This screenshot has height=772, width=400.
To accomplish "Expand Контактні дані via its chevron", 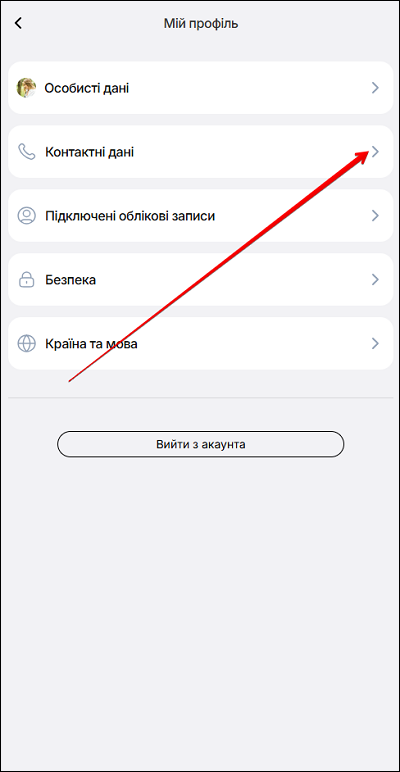I will [375, 152].
